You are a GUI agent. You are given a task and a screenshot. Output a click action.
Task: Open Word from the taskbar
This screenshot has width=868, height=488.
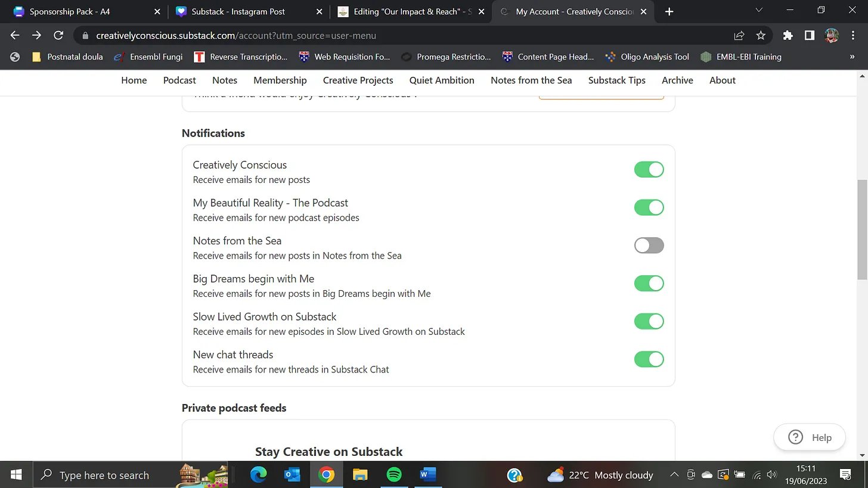coord(428,475)
